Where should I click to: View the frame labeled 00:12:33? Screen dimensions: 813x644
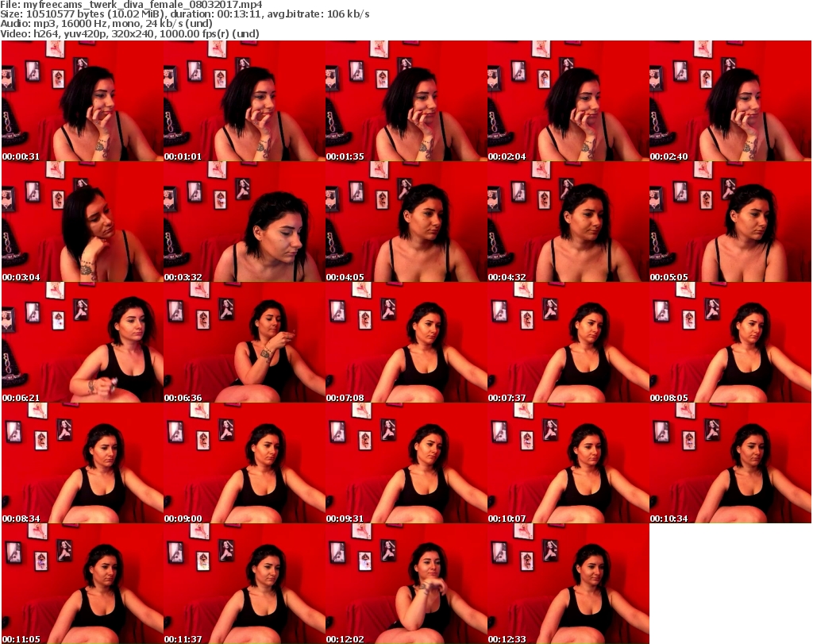point(568,584)
